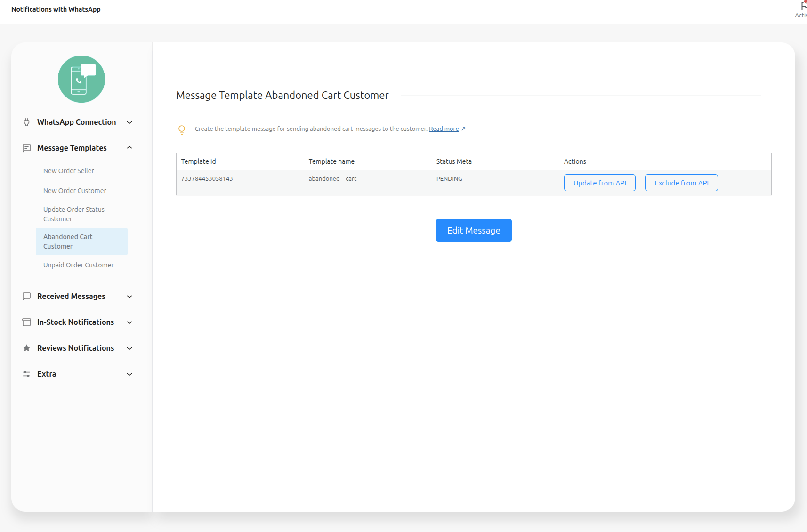Click the Extra sliders icon

click(27, 374)
